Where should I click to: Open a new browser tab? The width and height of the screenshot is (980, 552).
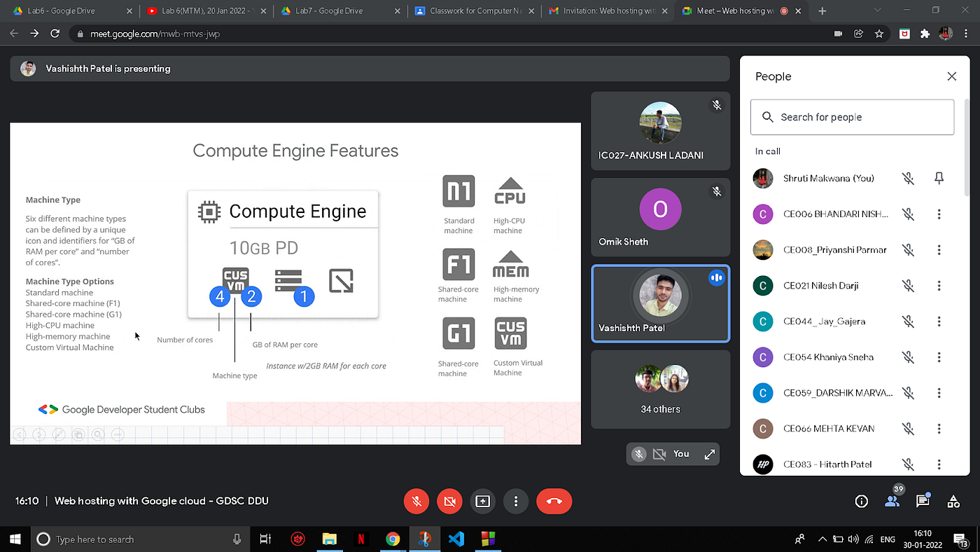[x=822, y=11]
